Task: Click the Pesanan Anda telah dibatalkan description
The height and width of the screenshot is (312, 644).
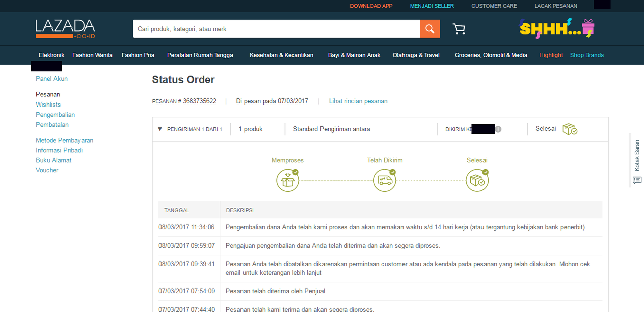Action: 408,268
